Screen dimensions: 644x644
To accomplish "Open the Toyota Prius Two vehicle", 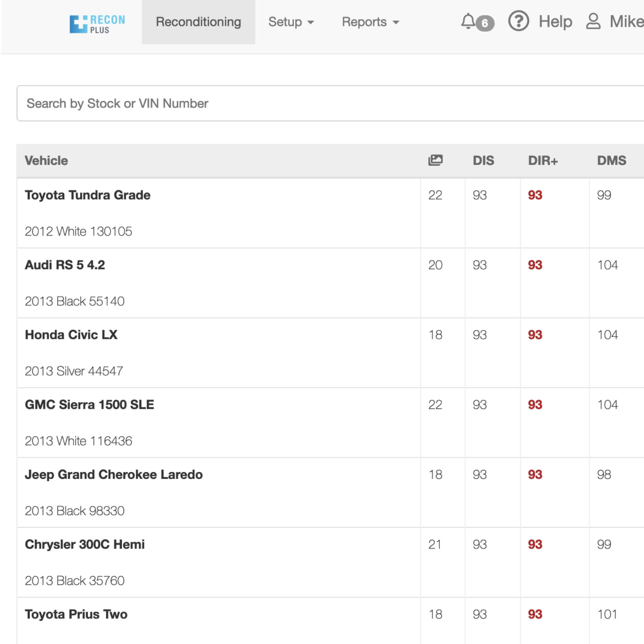I will (x=76, y=614).
